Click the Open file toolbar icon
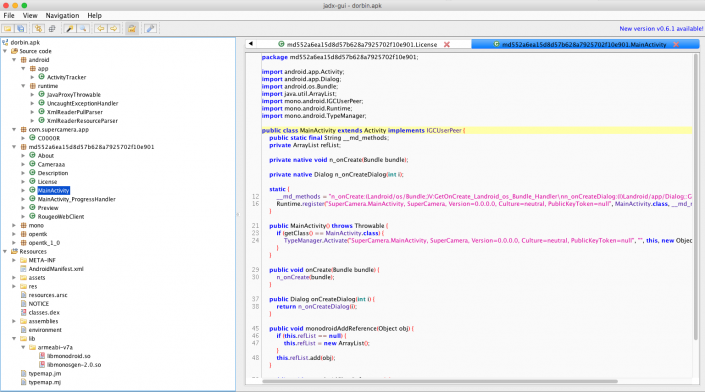This screenshot has height=392, width=705. pyautogui.click(x=8, y=28)
